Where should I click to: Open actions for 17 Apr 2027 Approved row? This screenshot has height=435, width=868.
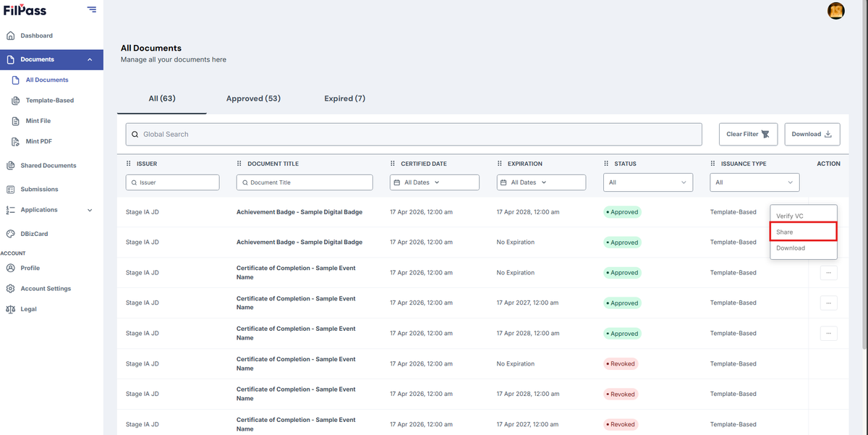click(829, 303)
